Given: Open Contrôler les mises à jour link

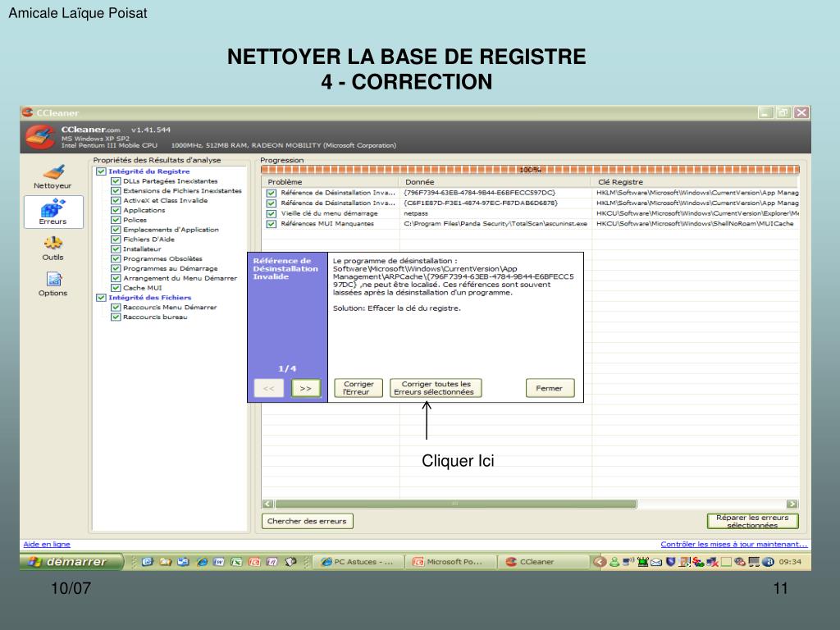Looking at the screenshot, I should coord(734,545).
